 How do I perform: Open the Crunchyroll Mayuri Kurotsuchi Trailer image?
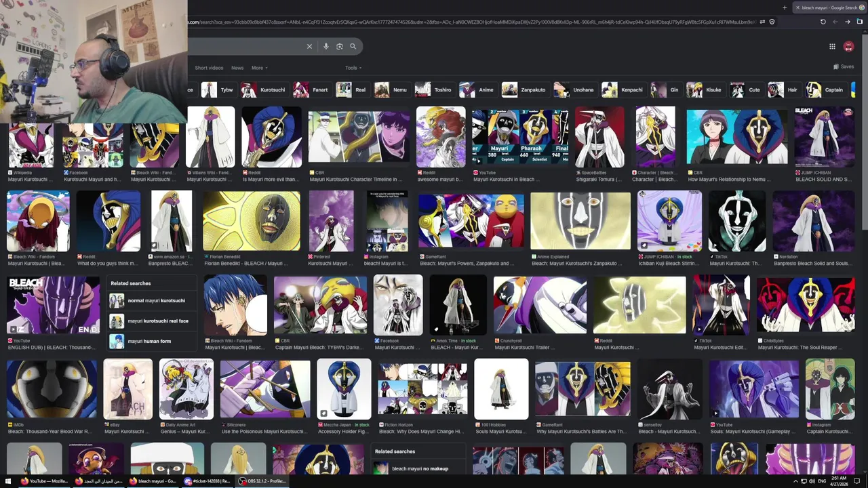click(x=540, y=305)
